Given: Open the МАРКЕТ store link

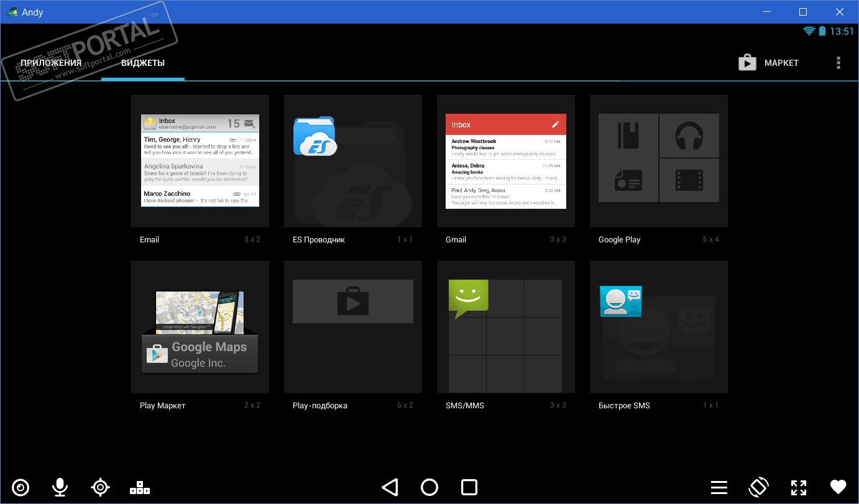Looking at the screenshot, I should (x=781, y=63).
